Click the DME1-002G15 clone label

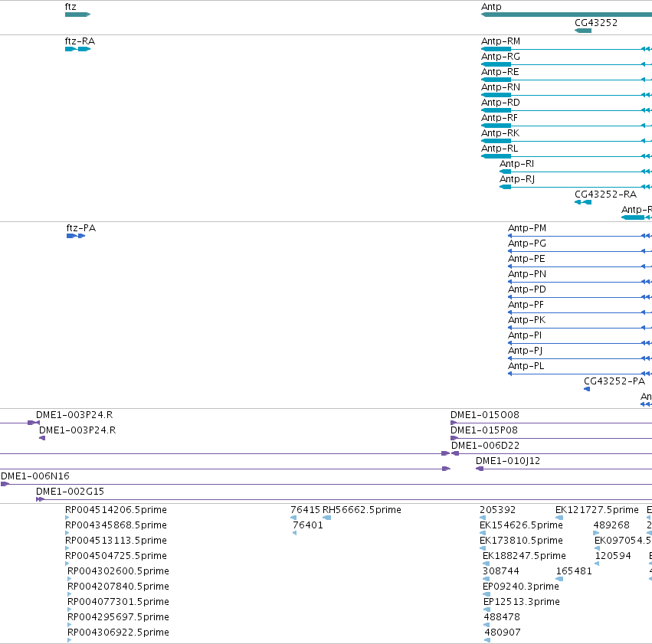(70, 492)
